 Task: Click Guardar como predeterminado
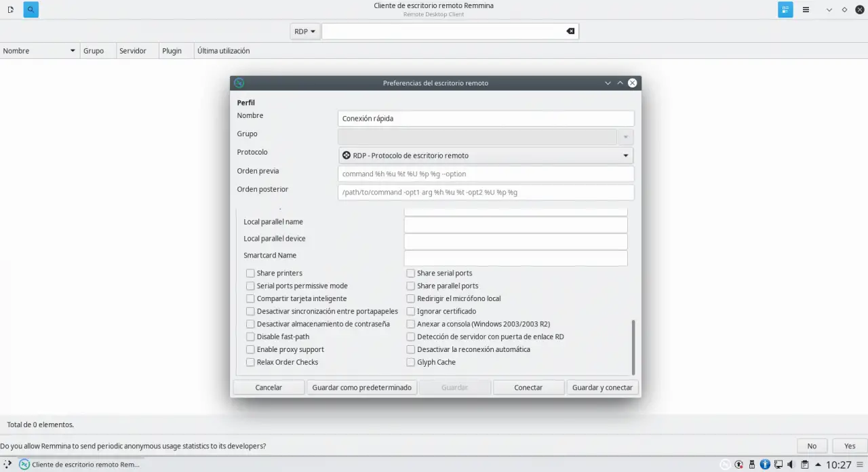pos(361,387)
